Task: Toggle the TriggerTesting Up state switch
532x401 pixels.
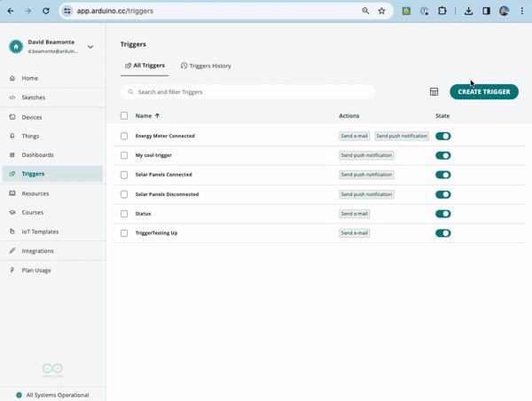Action: pos(443,233)
